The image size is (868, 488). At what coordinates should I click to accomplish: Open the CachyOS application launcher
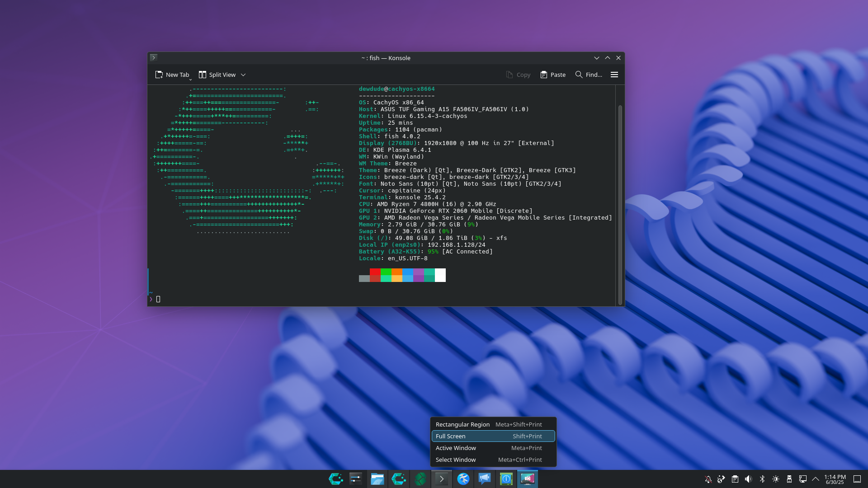click(335, 479)
